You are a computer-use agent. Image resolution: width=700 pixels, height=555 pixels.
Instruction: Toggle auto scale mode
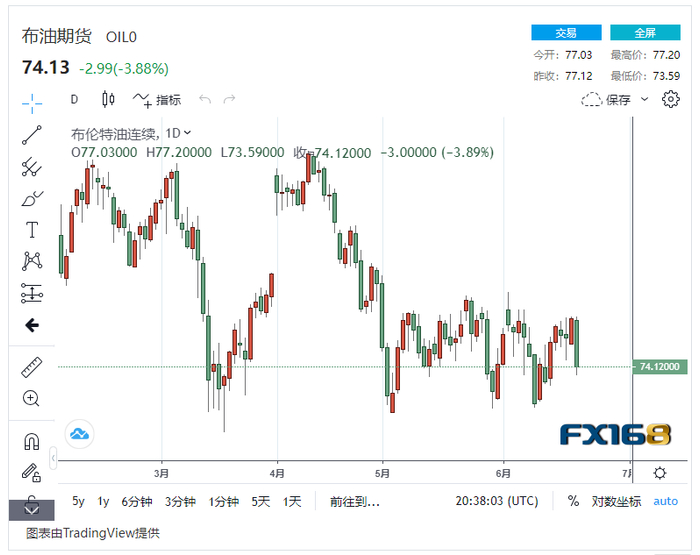coord(665,501)
